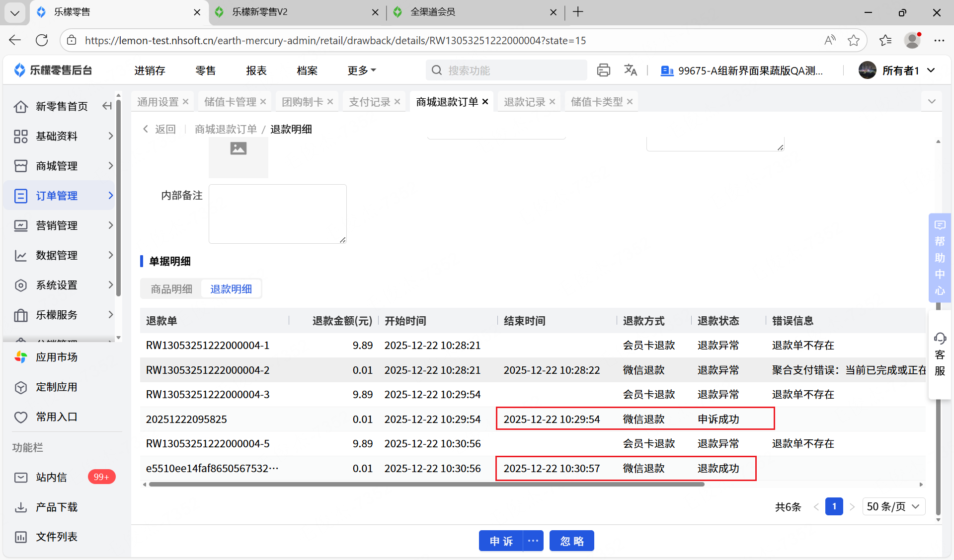The image size is (954, 560).
Task: Open the 申诉 more options ellipsis button
Action: tap(533, 541)
